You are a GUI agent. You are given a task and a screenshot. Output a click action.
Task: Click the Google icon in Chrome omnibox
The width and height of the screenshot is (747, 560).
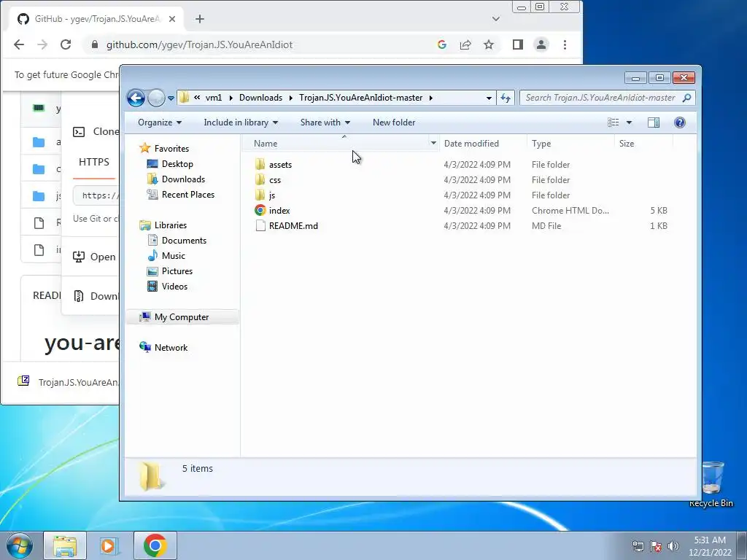pos(441,44)
